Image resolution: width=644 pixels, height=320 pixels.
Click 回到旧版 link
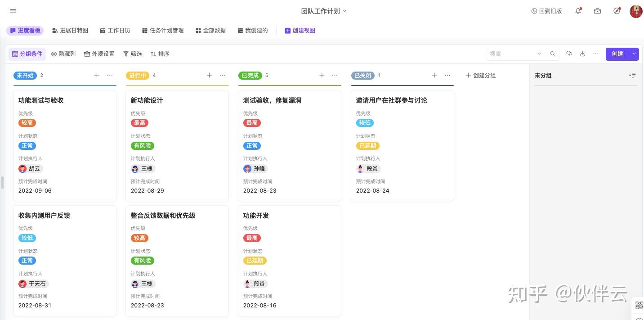coord(546,11)
